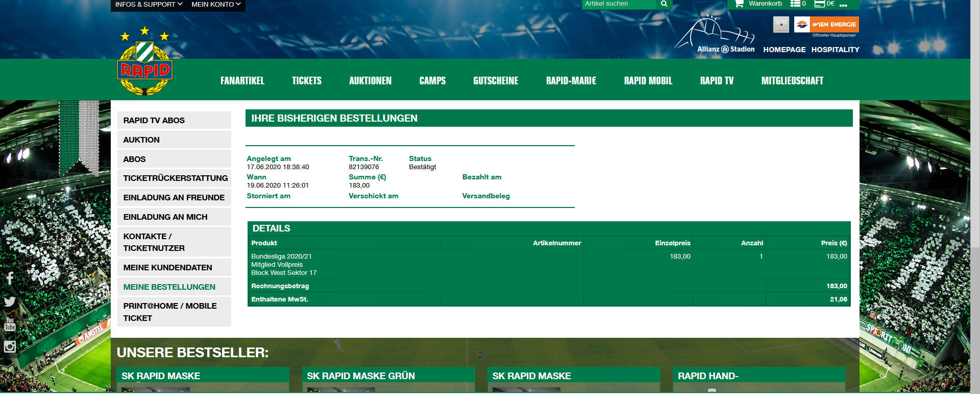This screenshot has width=980, height=394.
Task: Click the Unsere Bestseller heading
Action: coord(192,353)
